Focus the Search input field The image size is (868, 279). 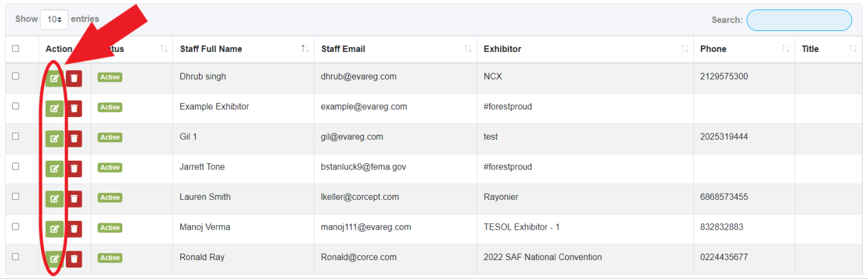point(799,20)
